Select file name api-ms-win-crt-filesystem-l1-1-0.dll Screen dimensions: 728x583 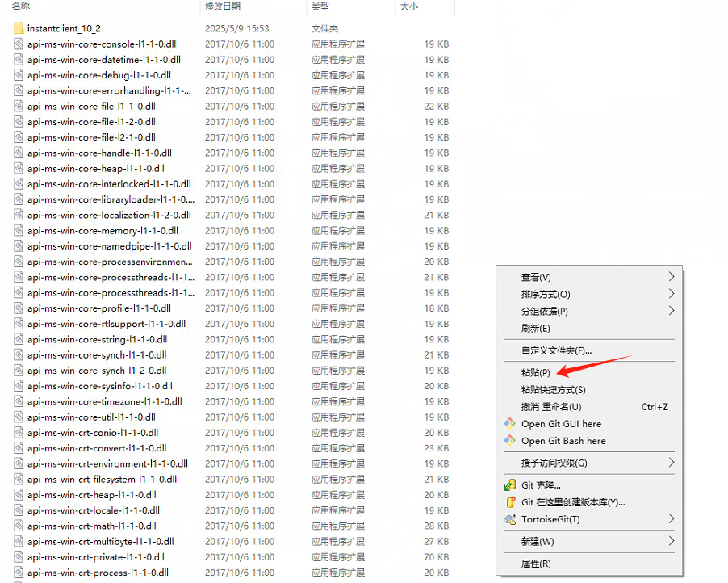click(103, 480)
